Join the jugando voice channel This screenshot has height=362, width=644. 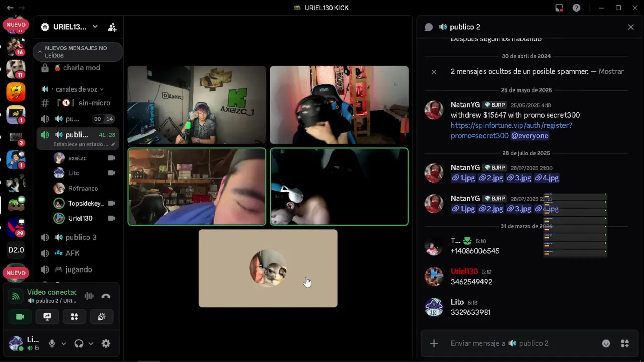(x=78, y=269)
